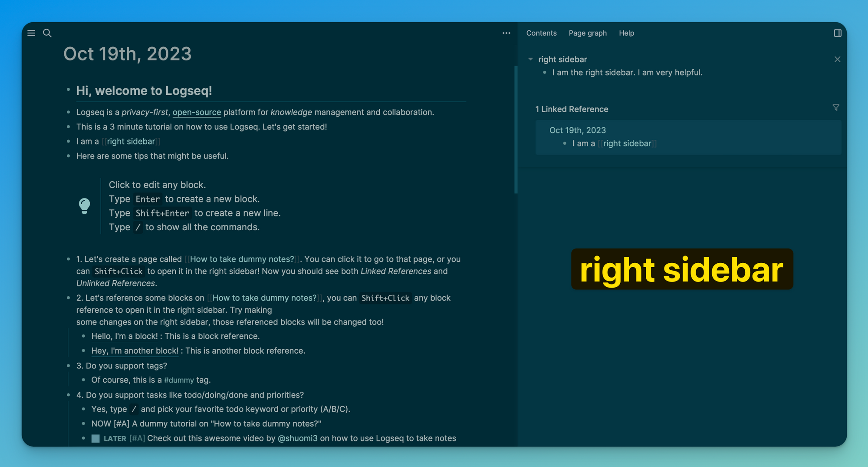This screenshot has height=467, width=868.
Task: Open the left sidebar hamburger menu
Action: [31, 33]
